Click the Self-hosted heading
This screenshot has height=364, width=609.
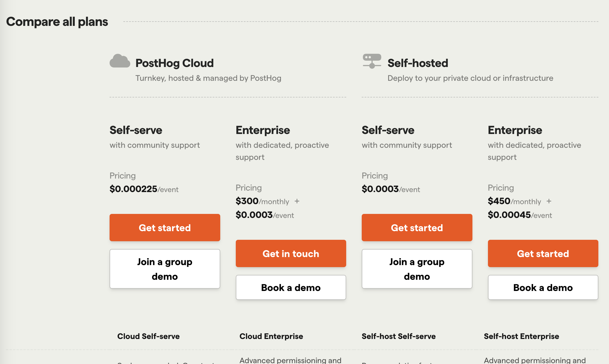point(418,63)
